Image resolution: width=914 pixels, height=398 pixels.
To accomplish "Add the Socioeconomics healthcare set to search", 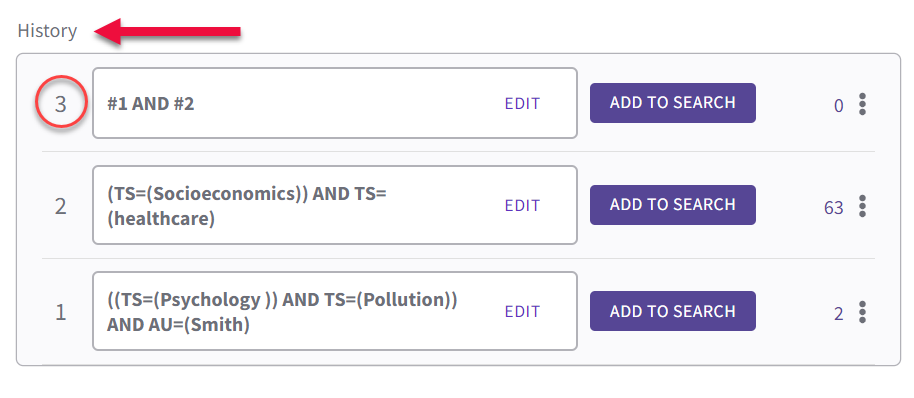I will click(x=673, y=205).
